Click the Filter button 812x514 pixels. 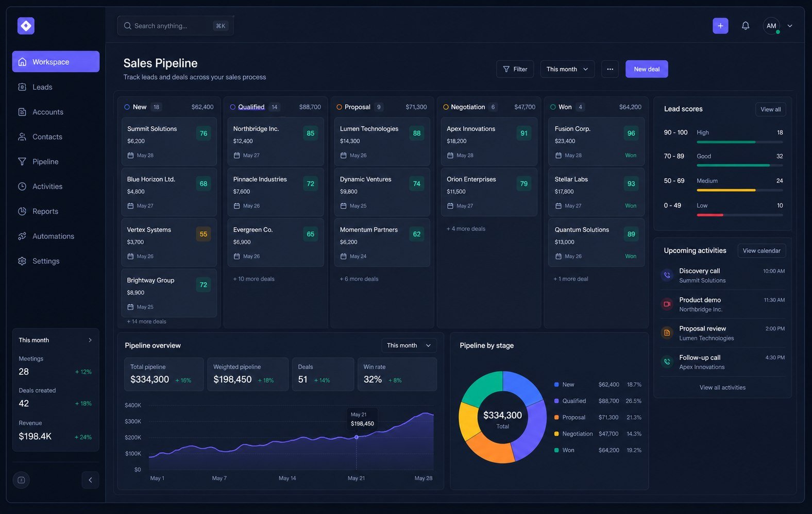515,69
